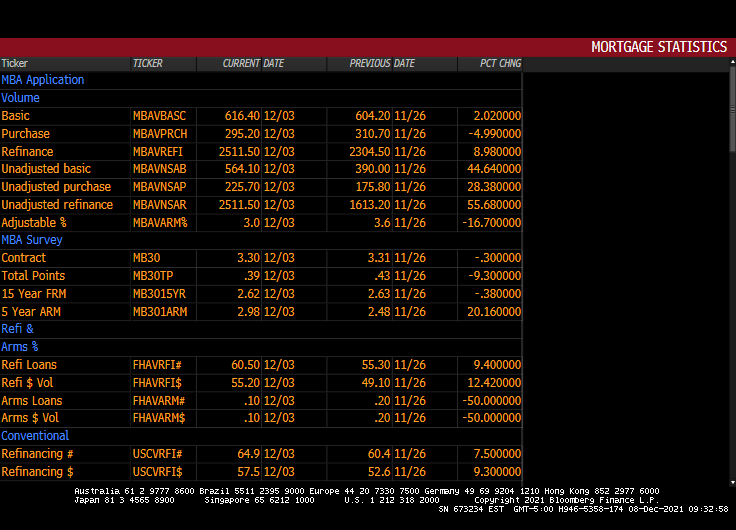Select the Unadjusted refinance row label
Viewport: 736px width, 530px height.
tap(56, 205)
